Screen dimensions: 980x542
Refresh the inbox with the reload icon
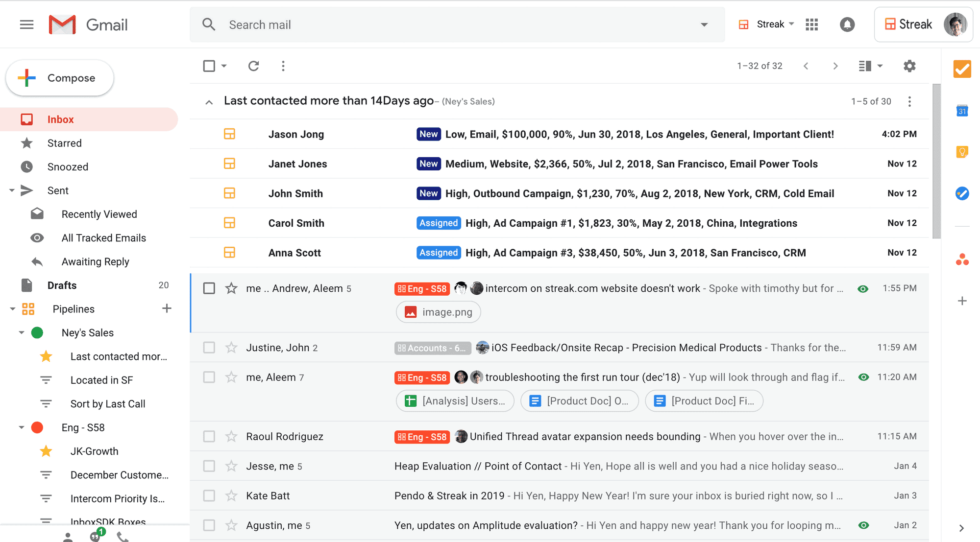click(x=253, y=66)
